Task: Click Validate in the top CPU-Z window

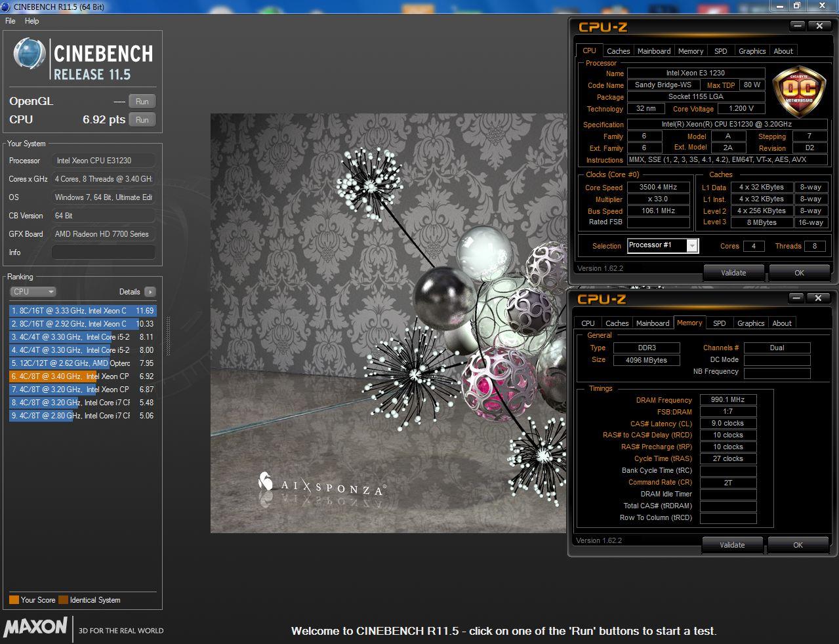Action: [733, 273]
